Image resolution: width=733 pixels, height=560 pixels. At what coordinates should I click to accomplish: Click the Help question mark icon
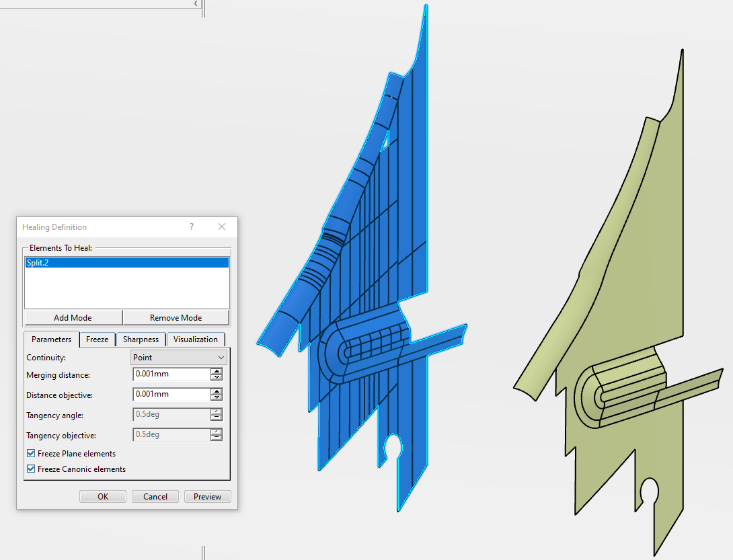click(x=192, y=227)
